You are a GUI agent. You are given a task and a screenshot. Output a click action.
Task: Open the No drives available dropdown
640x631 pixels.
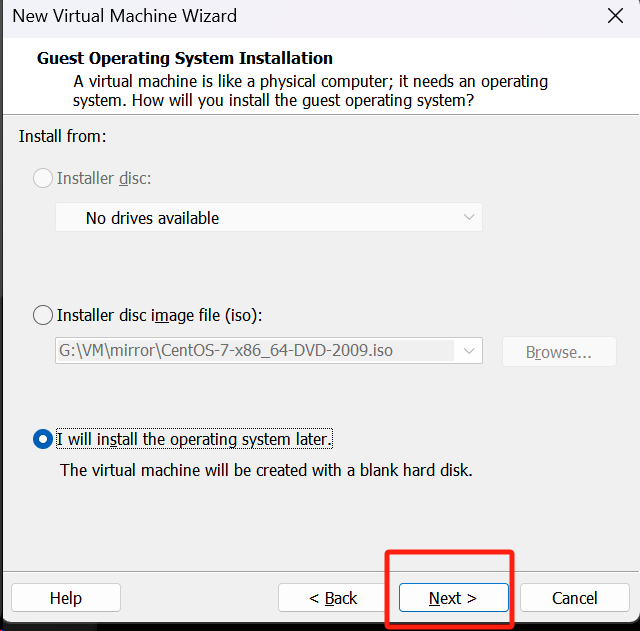coord(269,218)
